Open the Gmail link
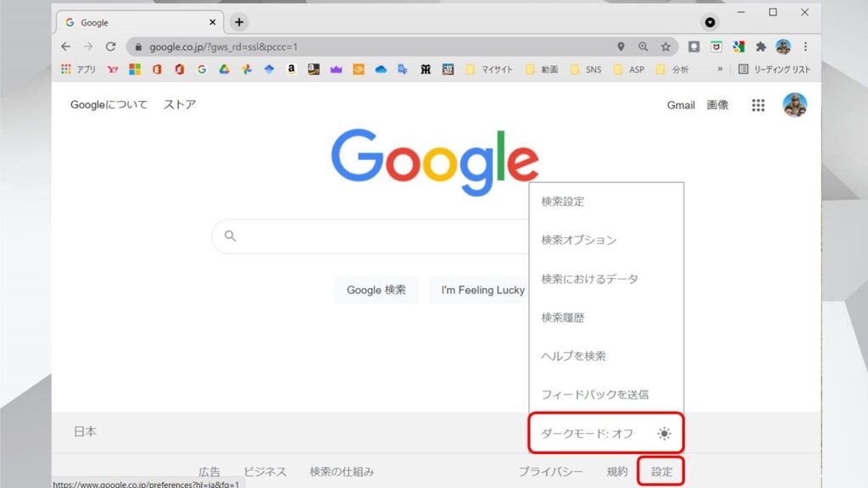The image size is (868, 488). coord(681,105)
